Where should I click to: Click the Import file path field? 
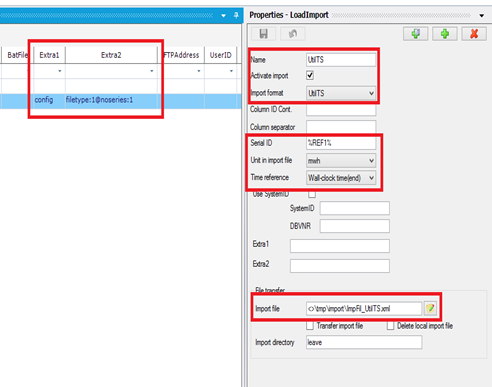364,308
